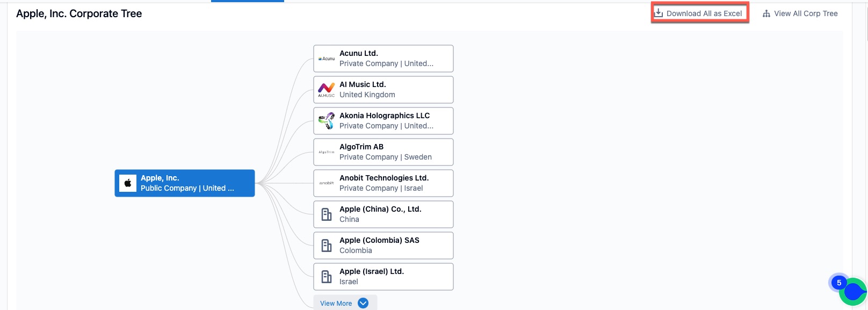Click the Acunu company logo
Image resolution: width=868 pixels, height=310 pixels.
[326, 59]
